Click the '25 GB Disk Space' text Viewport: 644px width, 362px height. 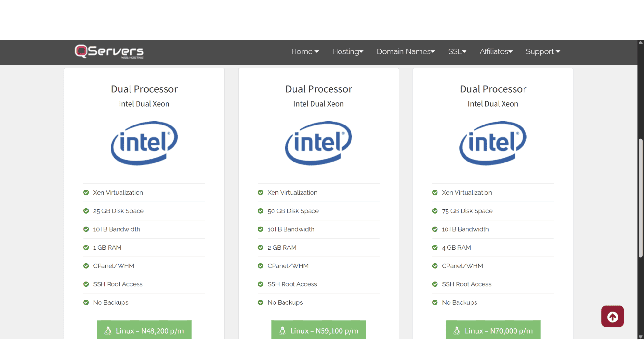pos(118,211)
